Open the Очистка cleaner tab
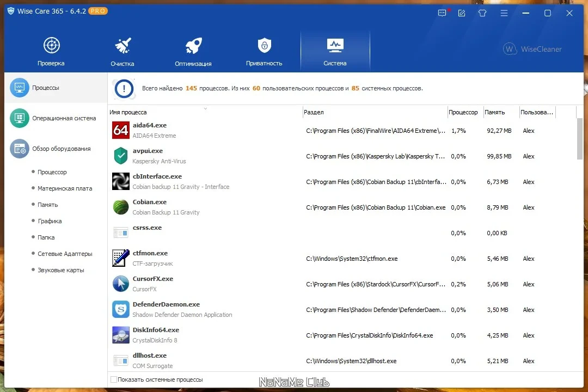The height and width of the screenshot is (392, 588). tap(122, 51)
